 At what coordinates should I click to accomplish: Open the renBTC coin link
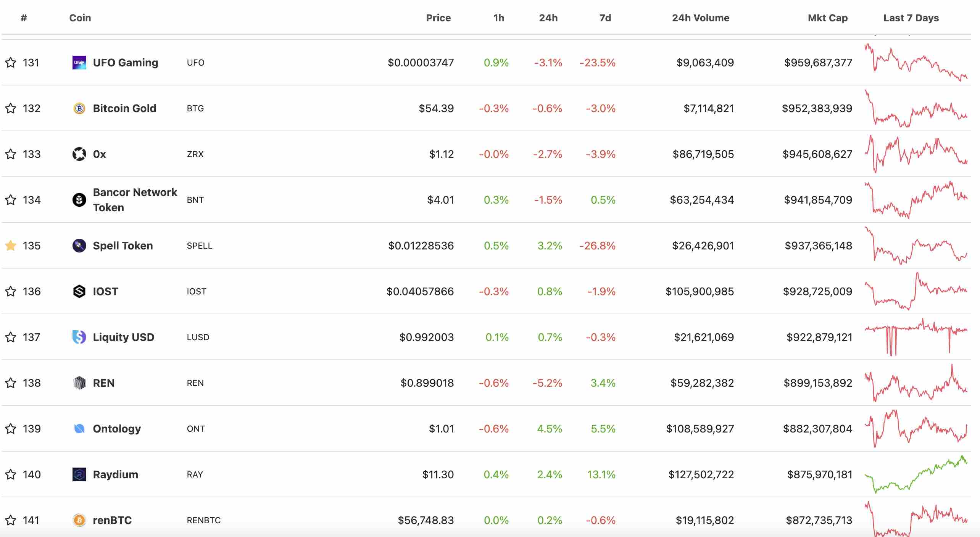point(113,520)
